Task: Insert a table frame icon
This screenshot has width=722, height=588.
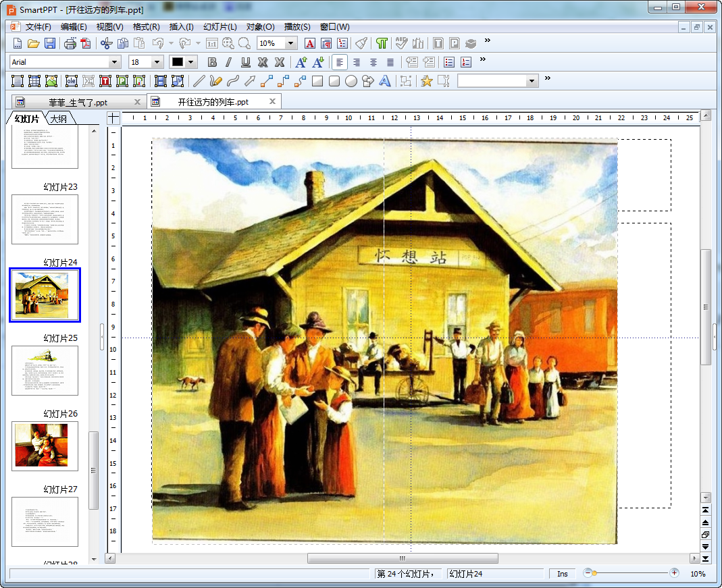Action: [34, 81]
